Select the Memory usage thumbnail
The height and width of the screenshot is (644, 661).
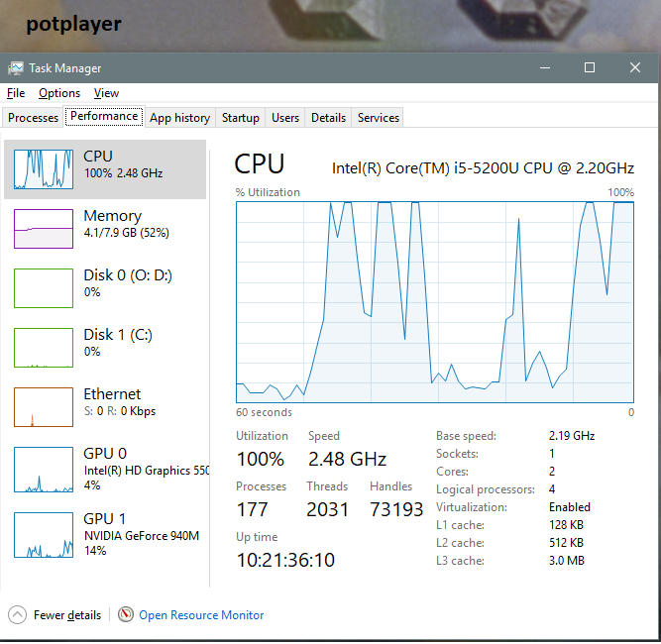tap(44, 229)
